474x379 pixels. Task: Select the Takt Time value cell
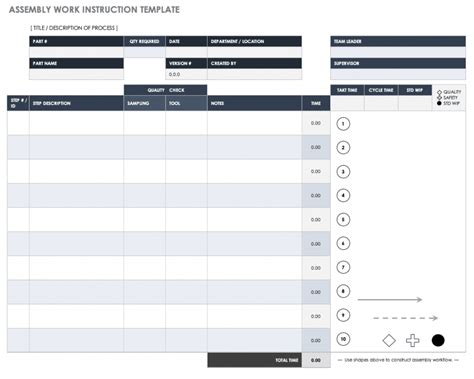(x=347, y=103)
